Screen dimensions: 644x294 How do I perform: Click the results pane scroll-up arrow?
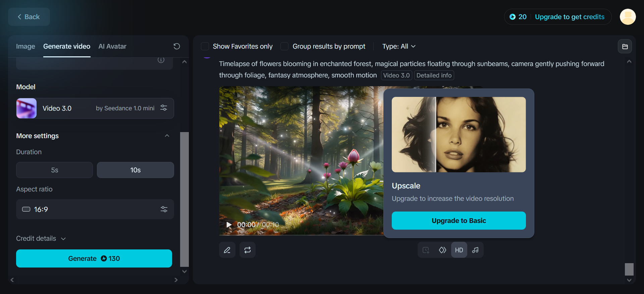[x=629, y=62]
